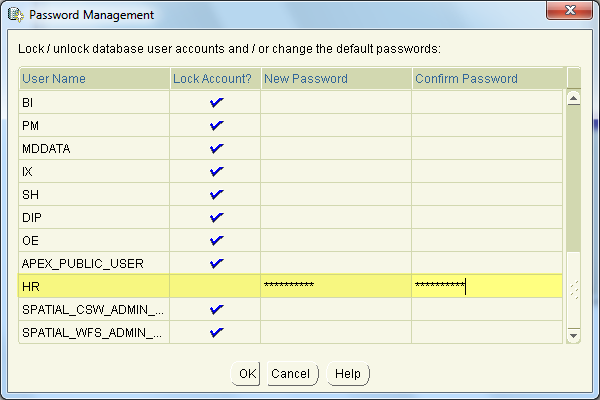Check the Lock Account cell for HR
The image size is (600, 400).
tap(215, 286)
